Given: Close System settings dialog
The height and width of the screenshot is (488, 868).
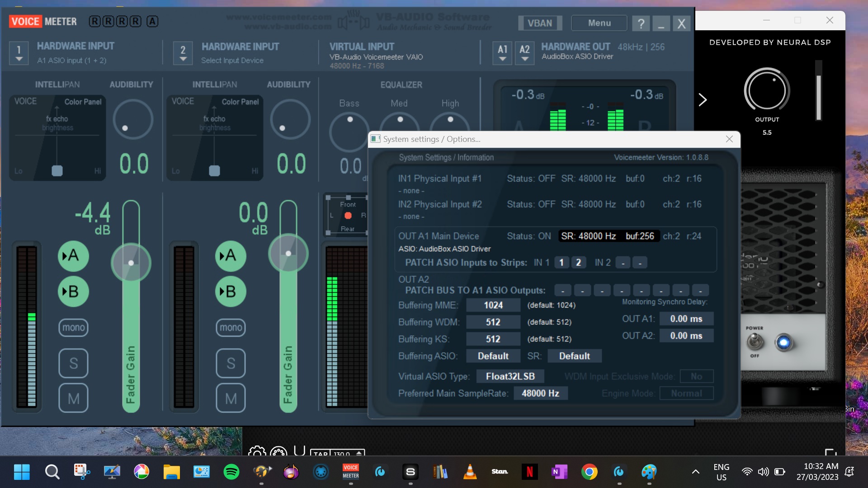Looking at the screenshot, I should pos(729,139).
